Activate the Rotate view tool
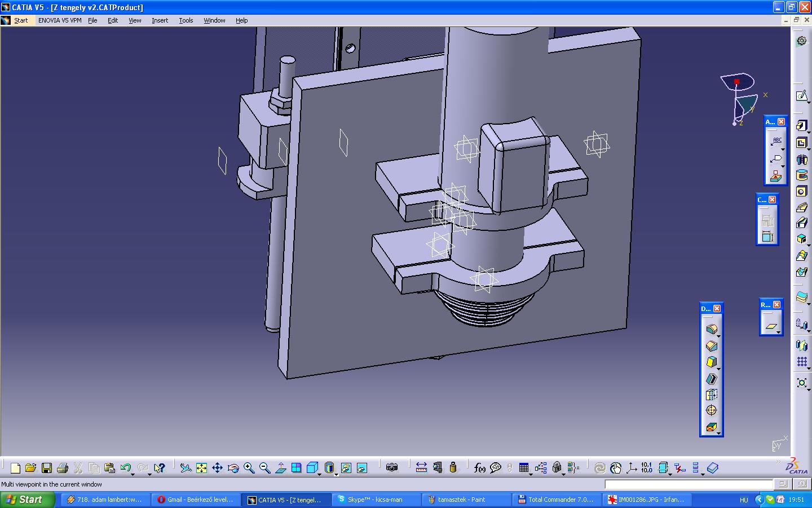812x508 pixels. click(233, 468)
